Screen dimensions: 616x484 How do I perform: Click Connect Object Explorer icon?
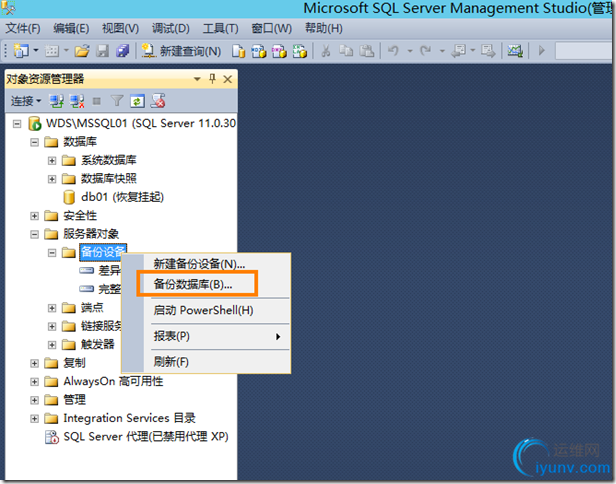click(56, 101)
